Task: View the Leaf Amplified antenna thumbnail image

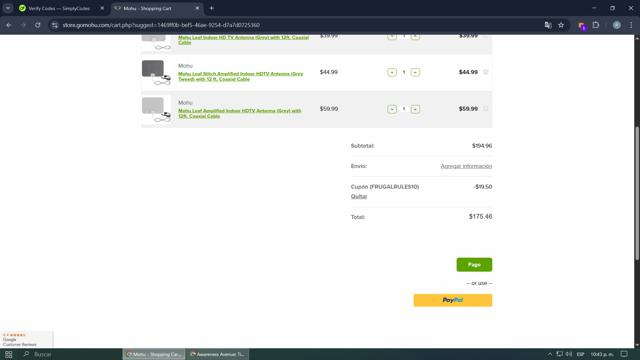Action: point(156,109)
